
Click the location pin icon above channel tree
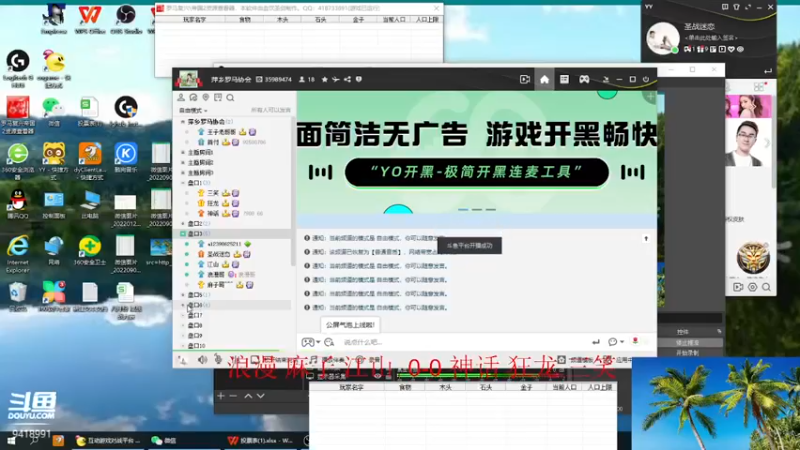(206, 97)
